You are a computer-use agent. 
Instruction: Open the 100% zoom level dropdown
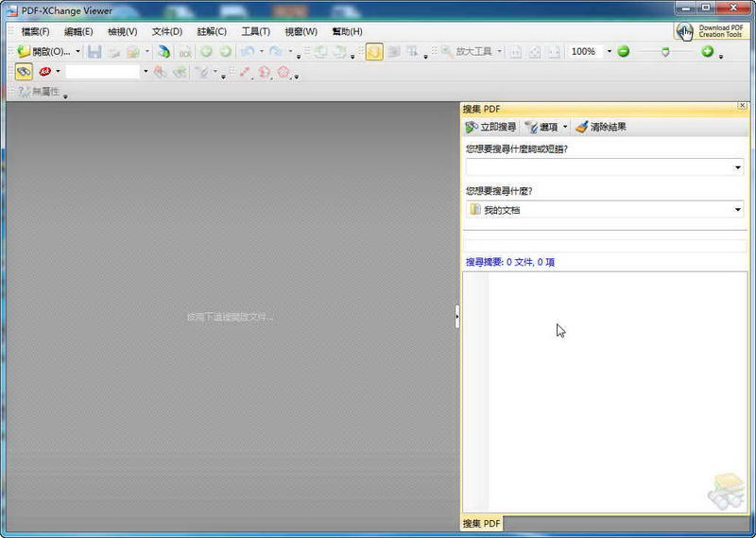coord(609,52)
